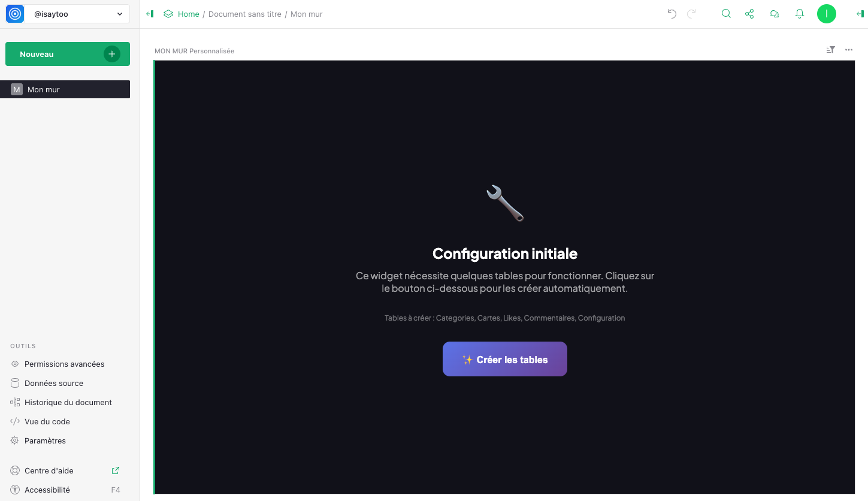The image size is (868, 501).
Task: Click the undo arrow icon
Action: click(x=672, y=14)
